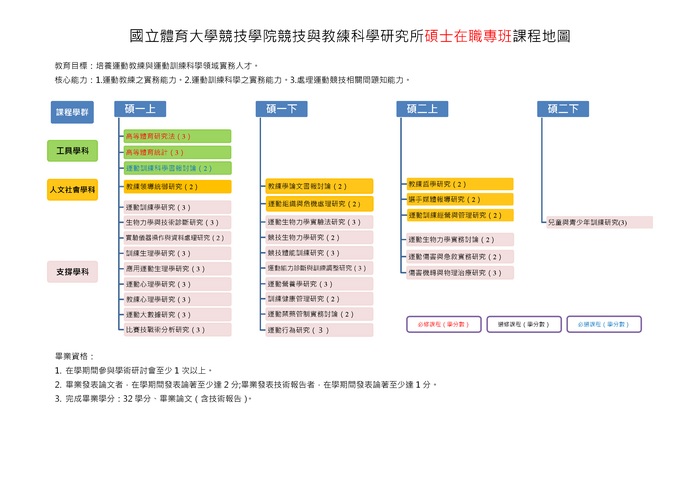Click the red 必修課程 legend box
Screen dimensions: 700x495
pyautogui.click(x=443, y=324)
